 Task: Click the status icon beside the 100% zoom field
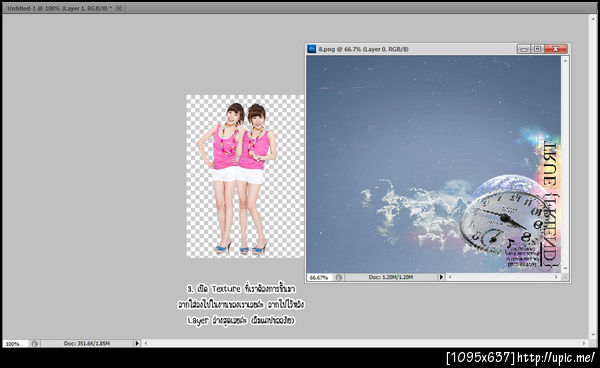34,344
